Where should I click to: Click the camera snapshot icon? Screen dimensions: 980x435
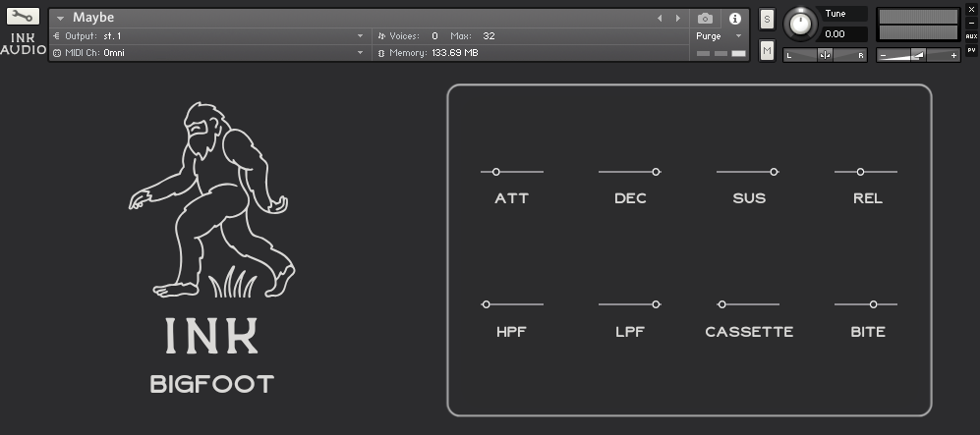(x=705, y=19)
